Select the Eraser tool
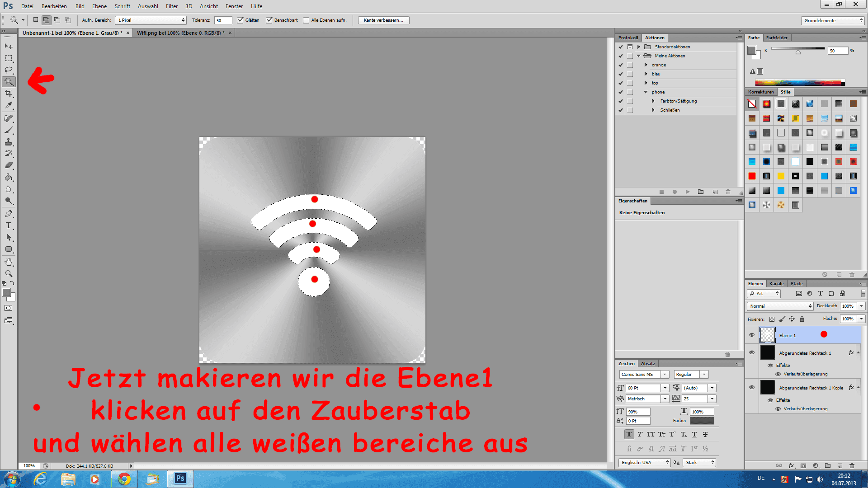The width and height of the screenshot is (868, 488). pos(9,165)
